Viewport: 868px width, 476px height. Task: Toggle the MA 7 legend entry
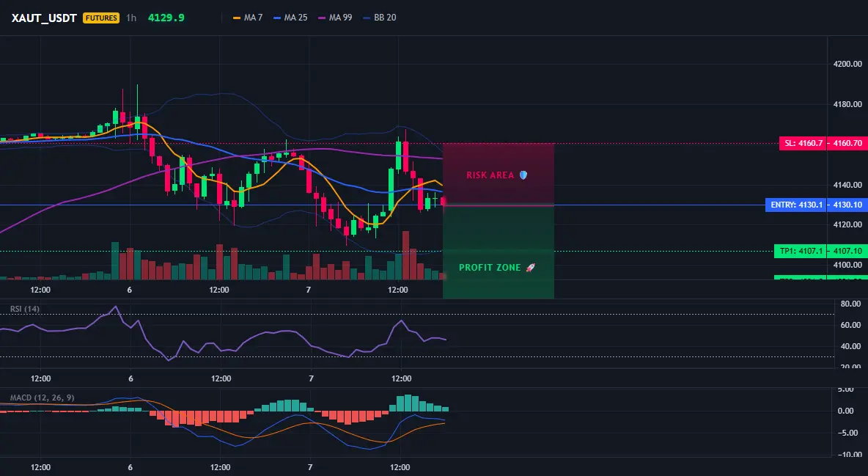point(248,18)
